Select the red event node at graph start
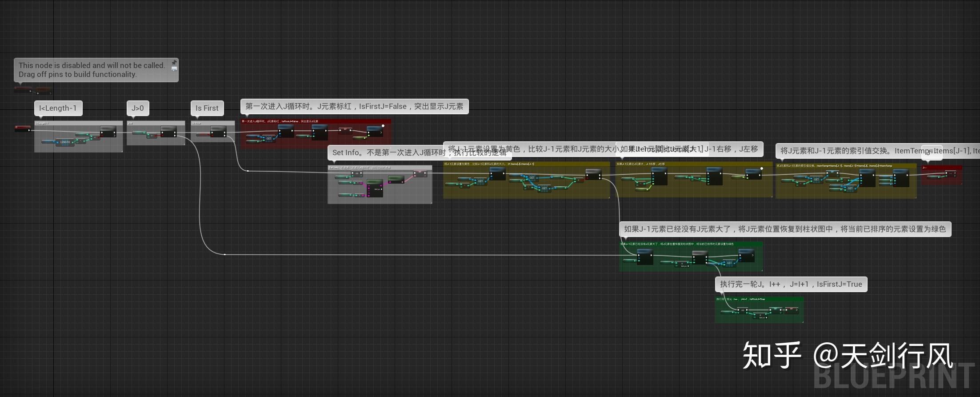This screenshot has width=980, height=397. (23, 128)
